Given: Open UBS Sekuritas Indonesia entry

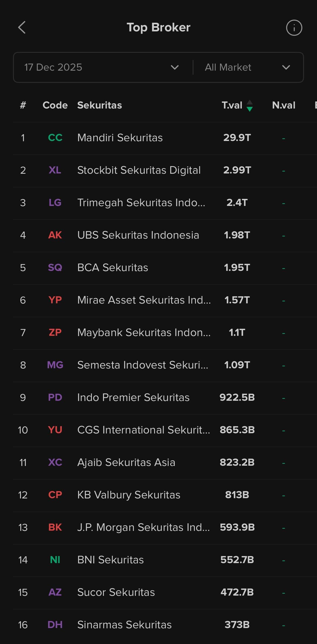Looking at the screenshot, I should 138,235.
